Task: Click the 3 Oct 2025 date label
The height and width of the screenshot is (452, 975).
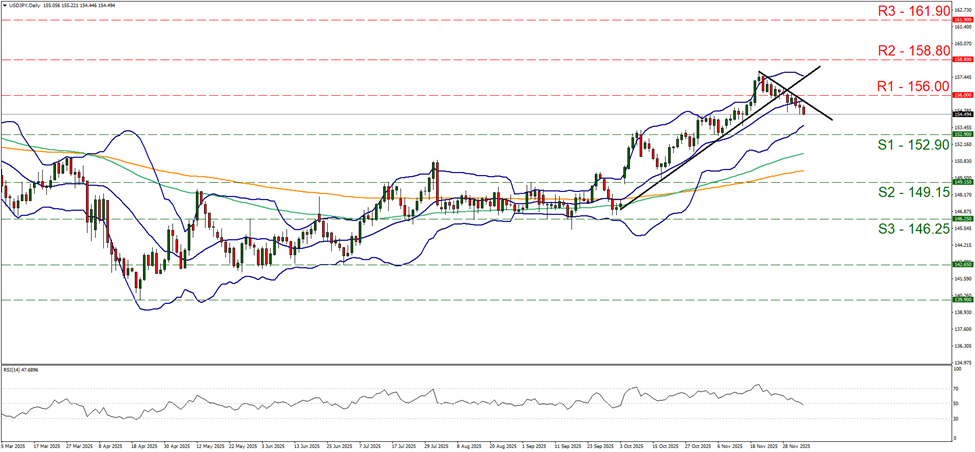Action: point(632,446)
